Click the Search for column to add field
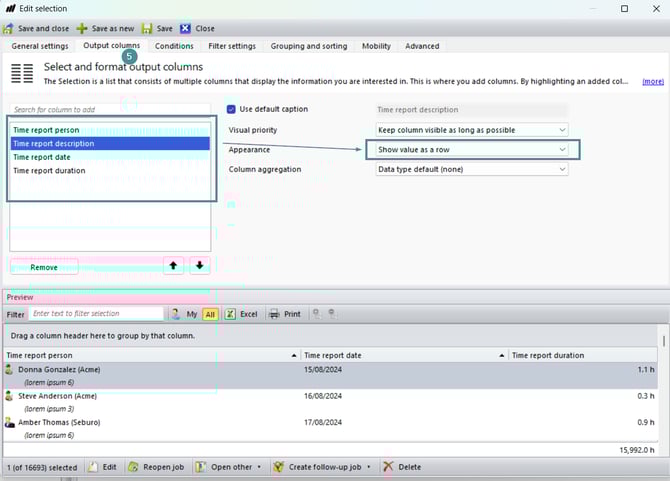The image size is (670, 481). [x=110, y=109]
